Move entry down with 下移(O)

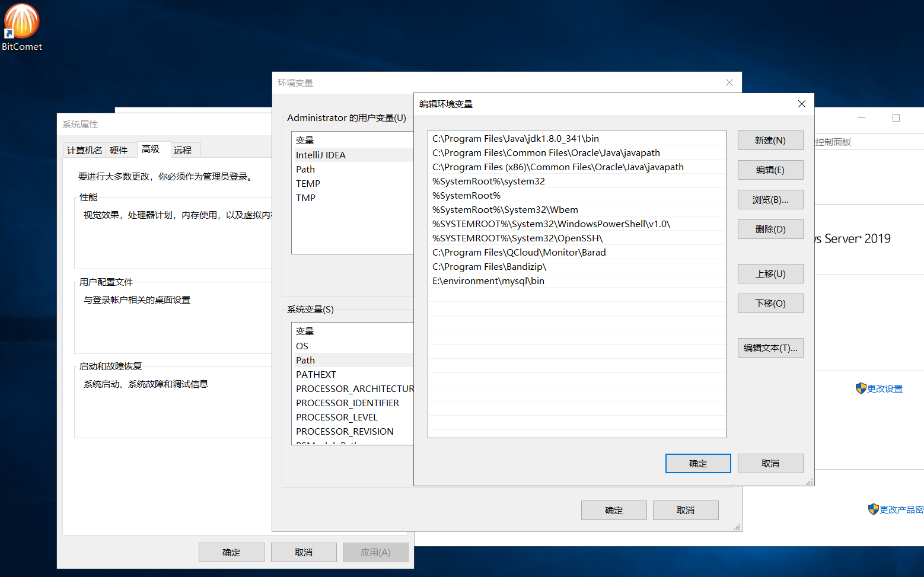pos(770,304)
